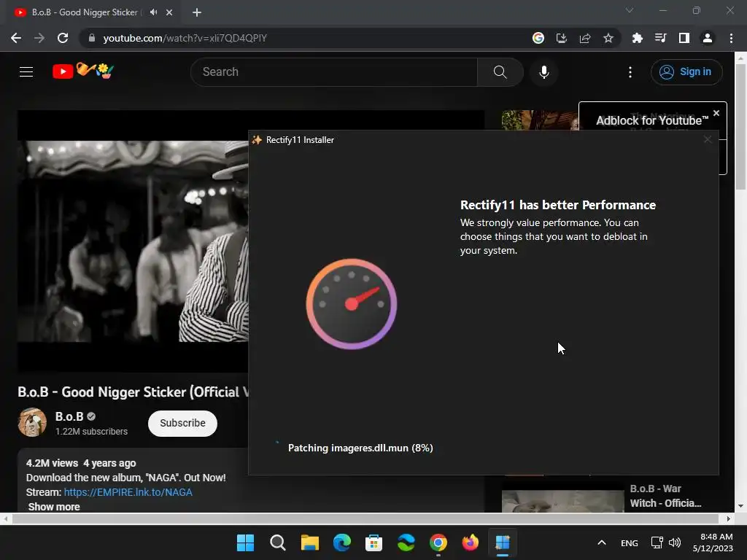This screenshot has height=560, width=747.
Task: Show hidden system tray icons
Action: coord(602,542)
